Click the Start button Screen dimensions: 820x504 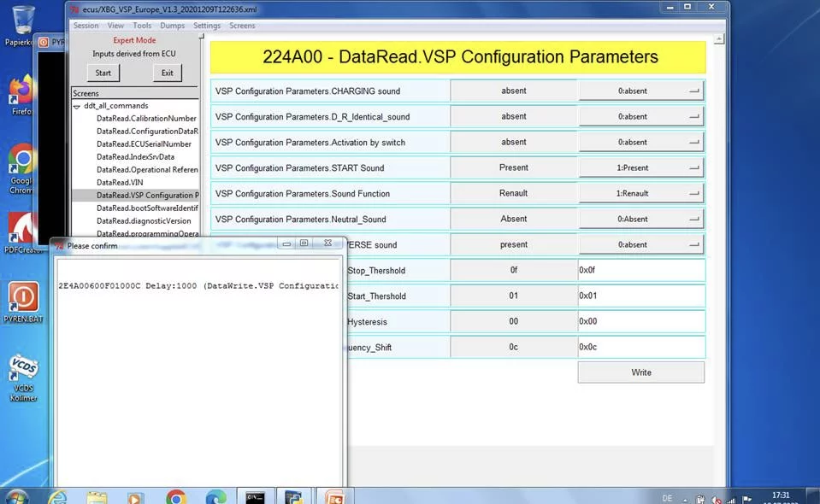tap(103, 73)
